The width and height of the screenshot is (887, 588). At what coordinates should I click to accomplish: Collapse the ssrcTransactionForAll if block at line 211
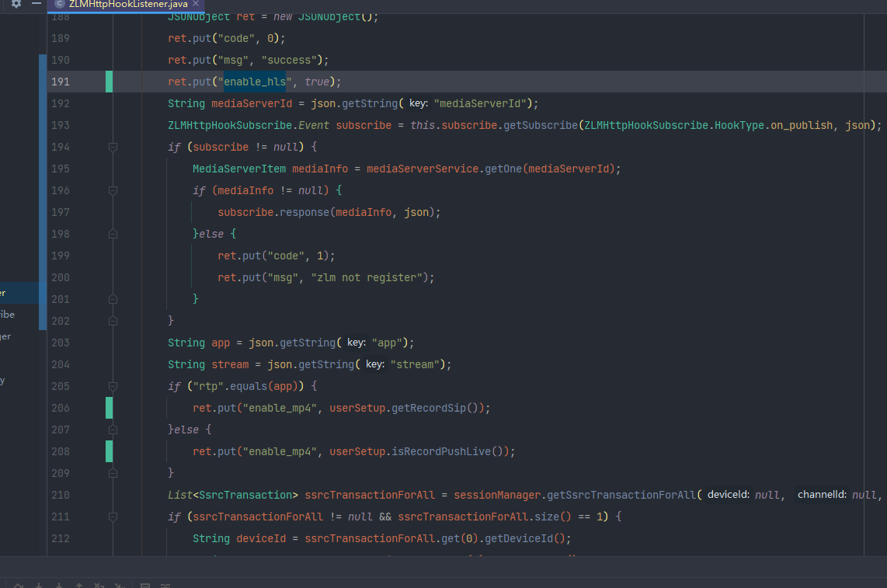coord(113,516)
